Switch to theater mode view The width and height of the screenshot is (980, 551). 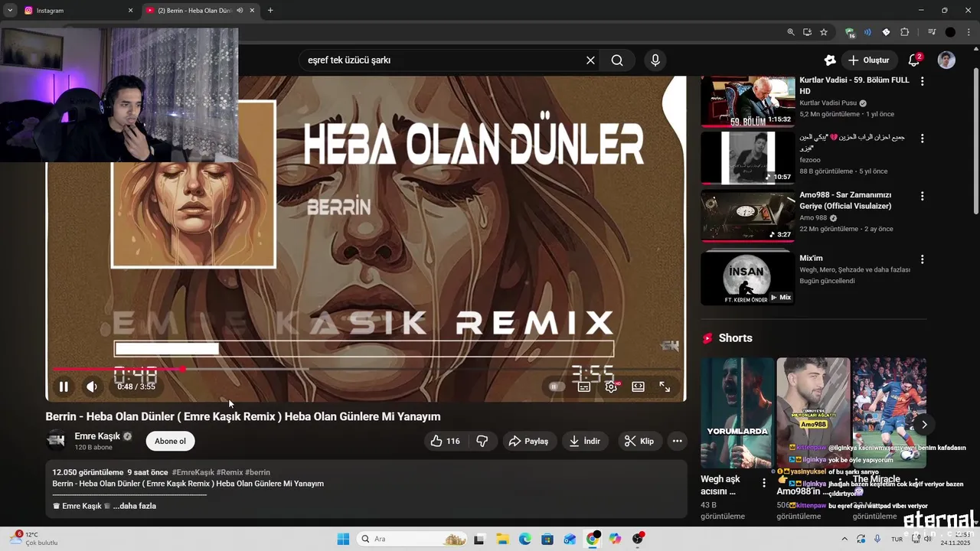(x=638, y=386)
